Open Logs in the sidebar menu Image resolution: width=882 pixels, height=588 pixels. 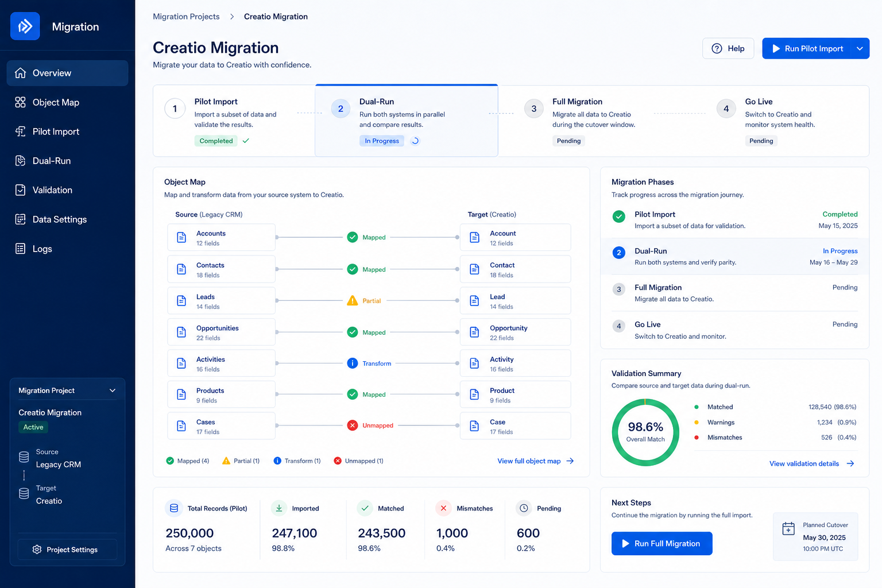[x=67, y=249]
